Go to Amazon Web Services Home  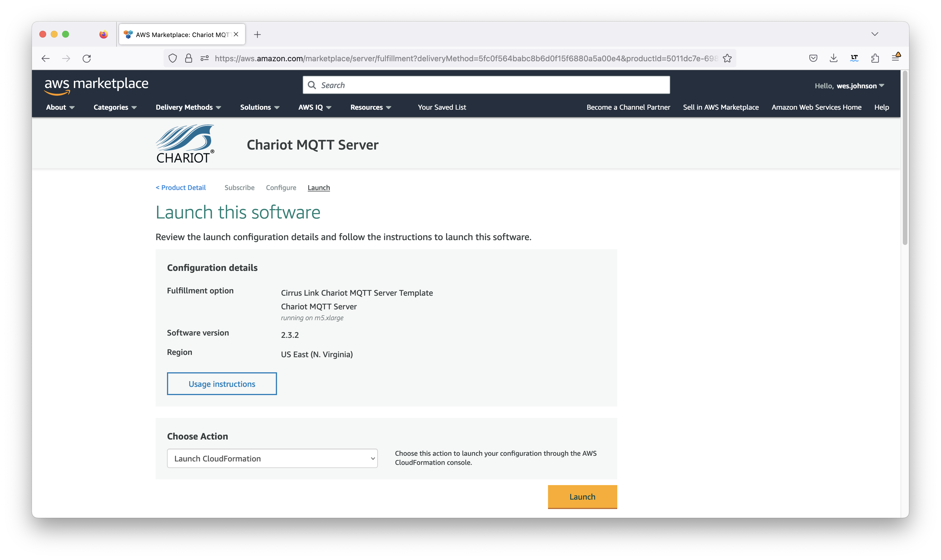(816, 108)
